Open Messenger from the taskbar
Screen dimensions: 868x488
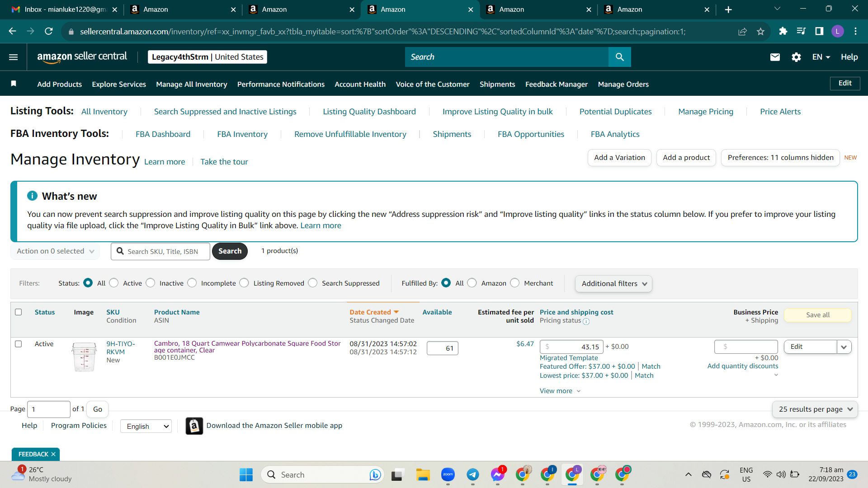(x=498, y=475)
